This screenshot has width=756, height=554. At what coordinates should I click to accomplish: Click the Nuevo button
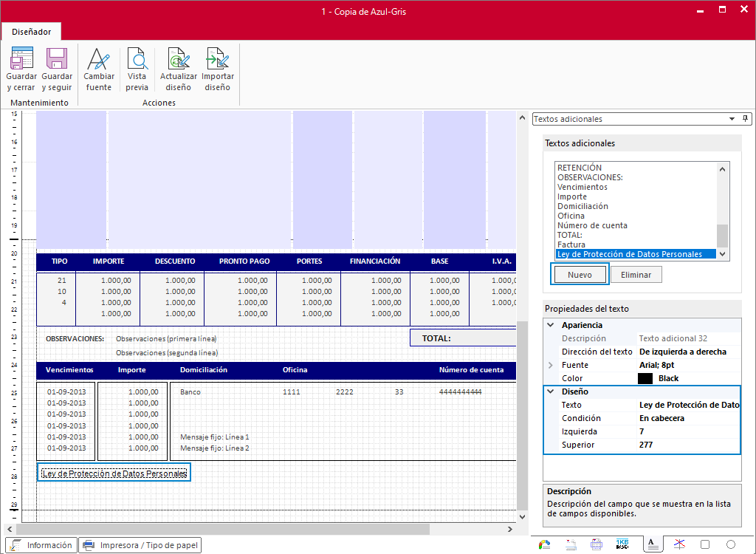[580, 275]
